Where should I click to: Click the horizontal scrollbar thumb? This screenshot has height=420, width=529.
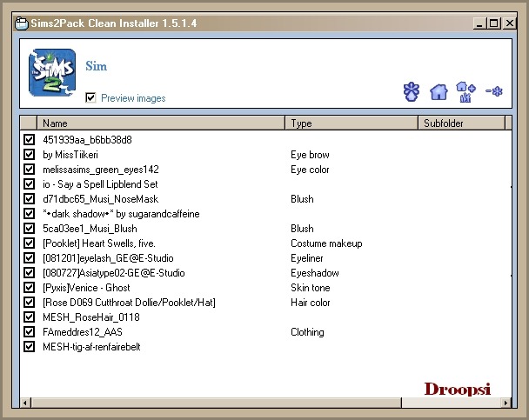[x=216, y=403]
